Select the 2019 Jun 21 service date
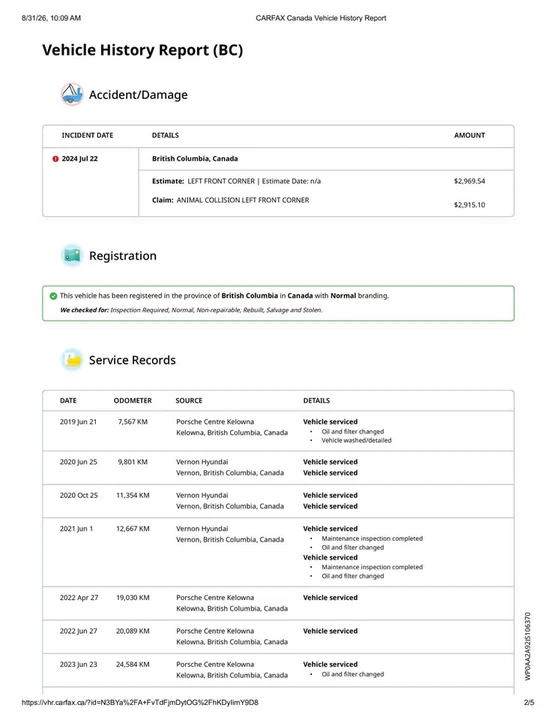This screenshot has width=556, height=720. point(78,422)
